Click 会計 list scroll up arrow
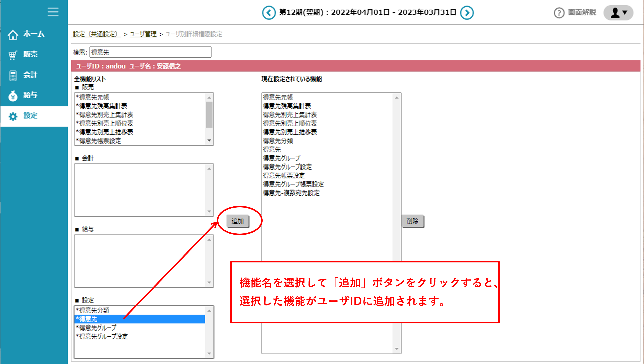Image resolution: width=644 pixels, height=364 pixels. (209, 169)
